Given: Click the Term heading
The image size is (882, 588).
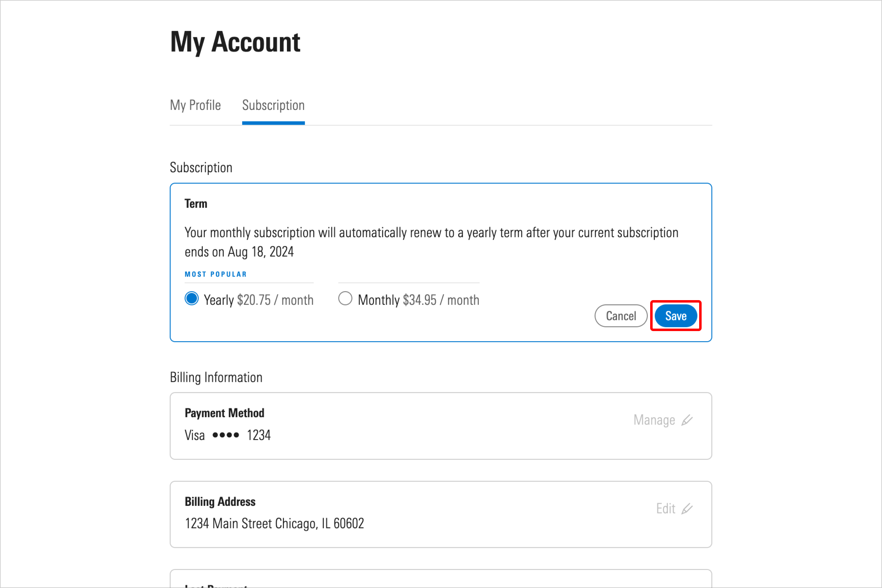Looking at the screenshot, I should (x=196, y=204).
